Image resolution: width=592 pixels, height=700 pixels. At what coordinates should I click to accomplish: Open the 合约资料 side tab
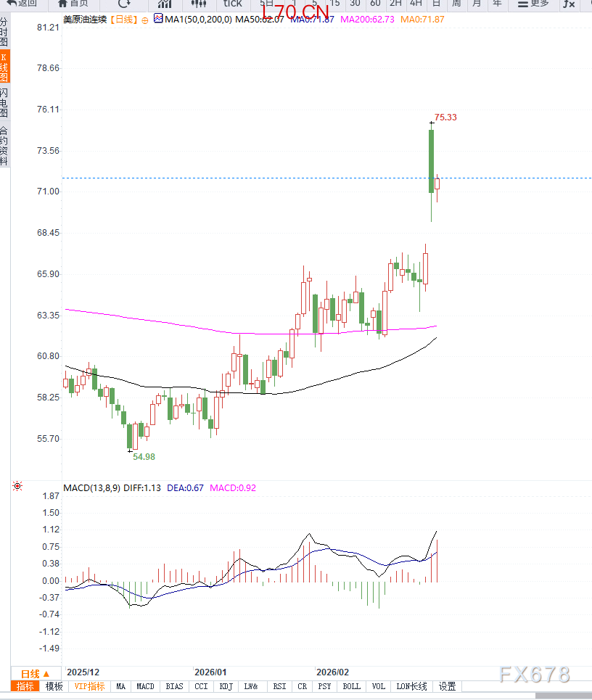click(4, 146)
